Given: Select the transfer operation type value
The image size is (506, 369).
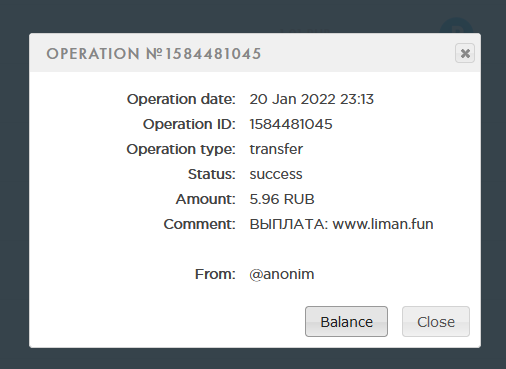Looking at the screenshot, I should [276, 149].
